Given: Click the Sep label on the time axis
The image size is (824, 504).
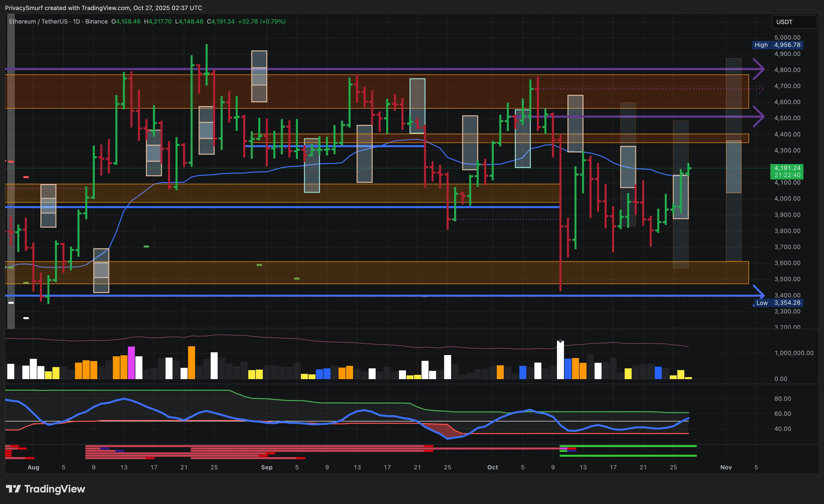Looking at the screenshot, I should coord(267,467).
